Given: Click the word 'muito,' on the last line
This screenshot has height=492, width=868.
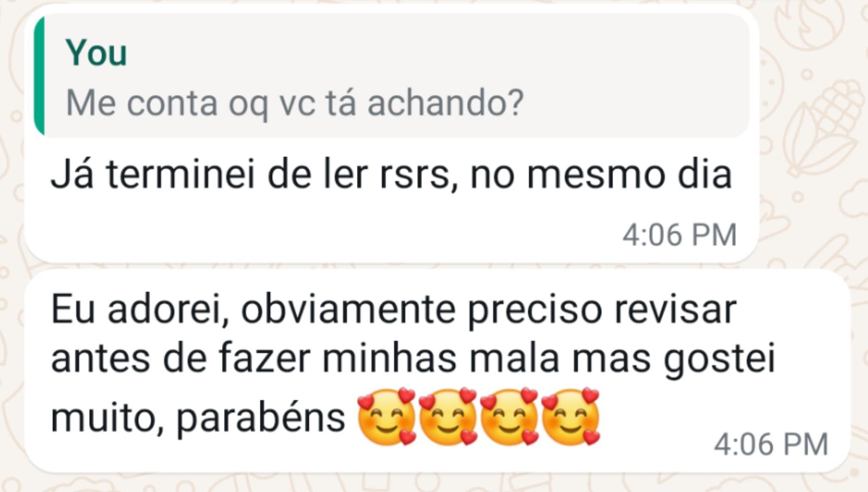Looking at the screenshot, I should click(107, 418).
